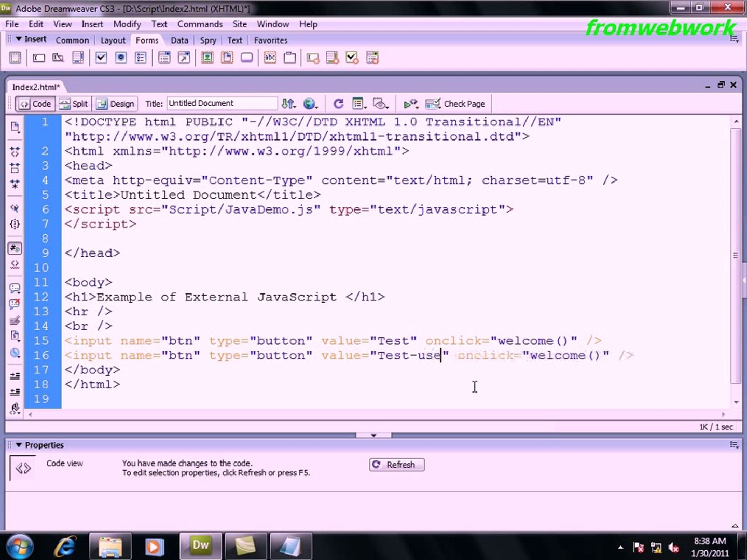Switch to Code view
This screenshot has height=560, width=747.
35,104
